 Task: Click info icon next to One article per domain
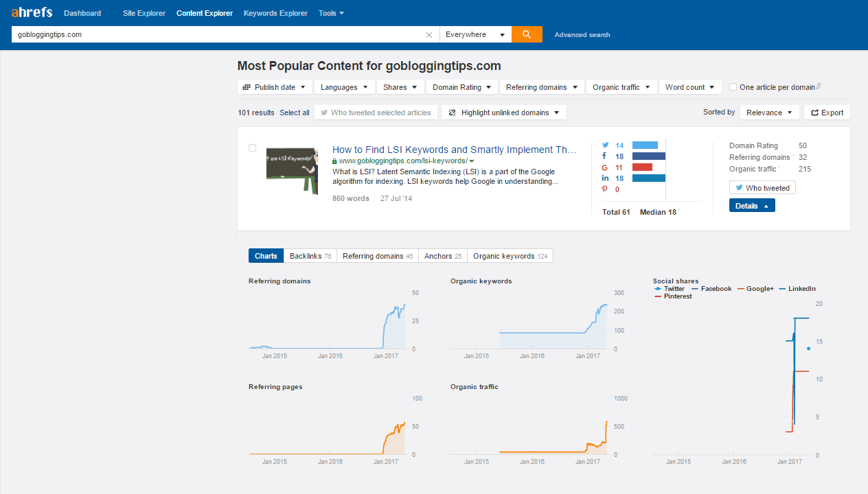pos(819,87)
